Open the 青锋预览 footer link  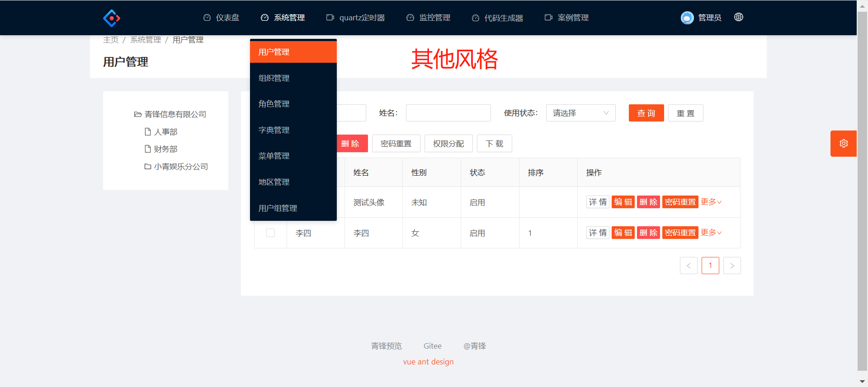point(387,346)
